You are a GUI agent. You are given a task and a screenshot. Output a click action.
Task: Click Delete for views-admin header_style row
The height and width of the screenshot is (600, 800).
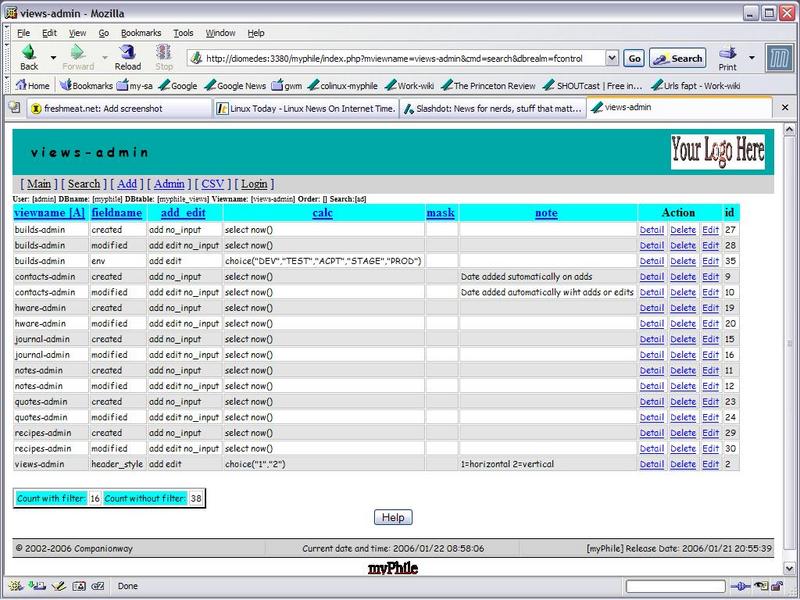[x=683, y=464]
